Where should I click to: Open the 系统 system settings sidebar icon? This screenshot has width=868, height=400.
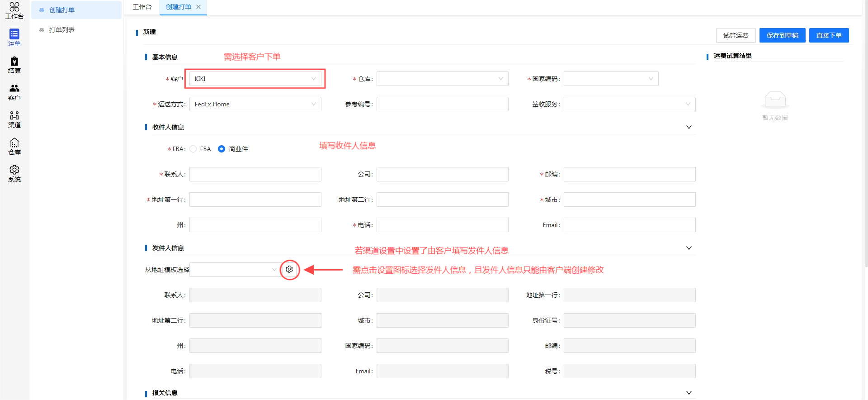tap(14, 173)
